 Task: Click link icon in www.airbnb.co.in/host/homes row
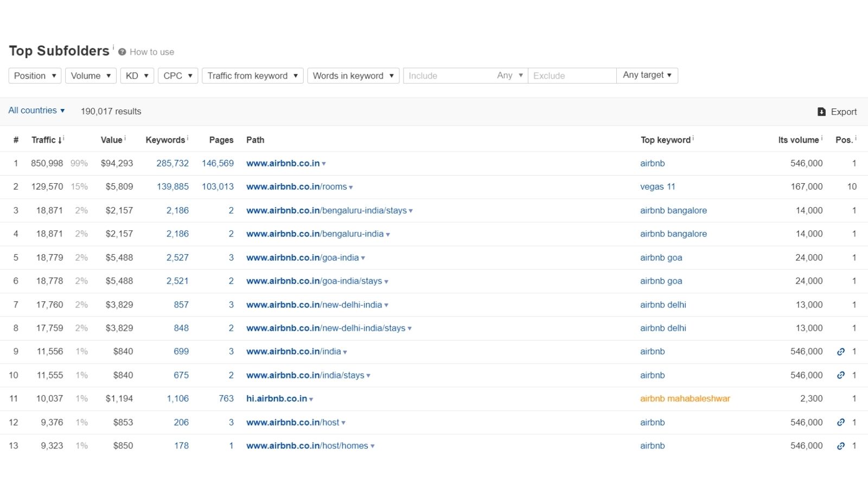tap(841, 446)
